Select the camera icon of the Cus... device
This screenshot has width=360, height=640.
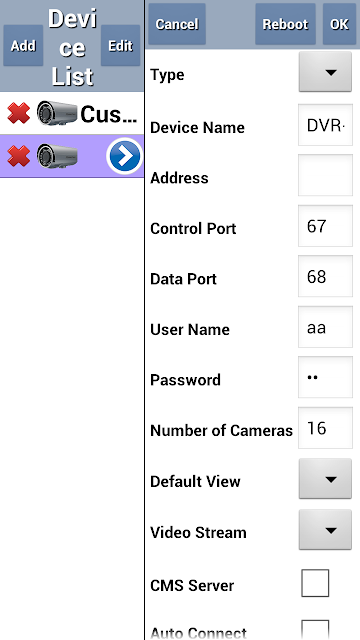click(x=57, y=113)
